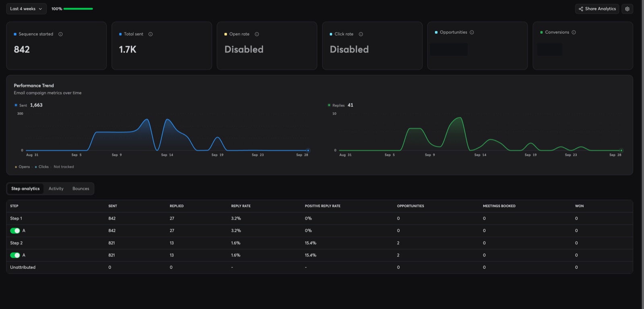Click the POSITIVE REPLY RATE column header
The image size is (644, 309).
322,206
